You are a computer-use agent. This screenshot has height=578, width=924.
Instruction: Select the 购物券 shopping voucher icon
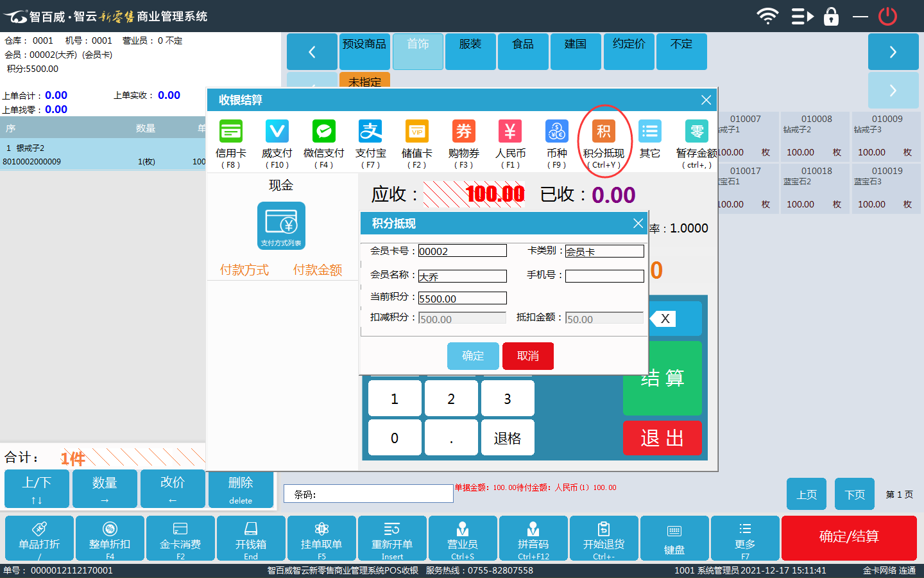[464, 132]
